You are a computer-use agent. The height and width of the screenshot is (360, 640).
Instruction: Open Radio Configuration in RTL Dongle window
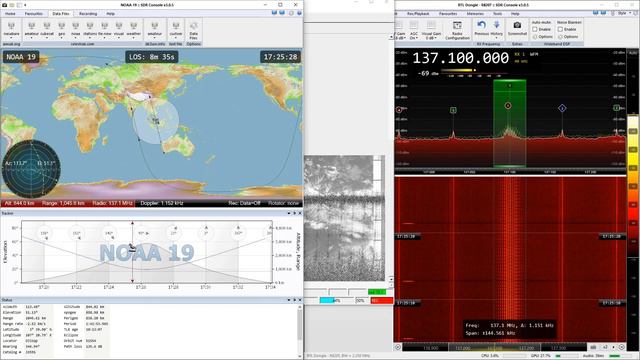tap(457, 30)
